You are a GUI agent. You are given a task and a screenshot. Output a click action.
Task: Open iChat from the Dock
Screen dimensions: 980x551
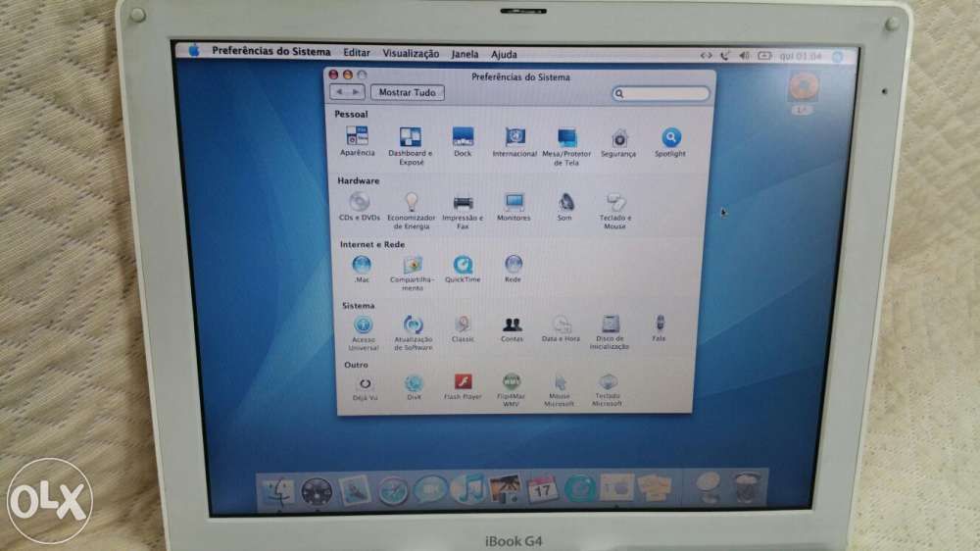coord(430,489)
